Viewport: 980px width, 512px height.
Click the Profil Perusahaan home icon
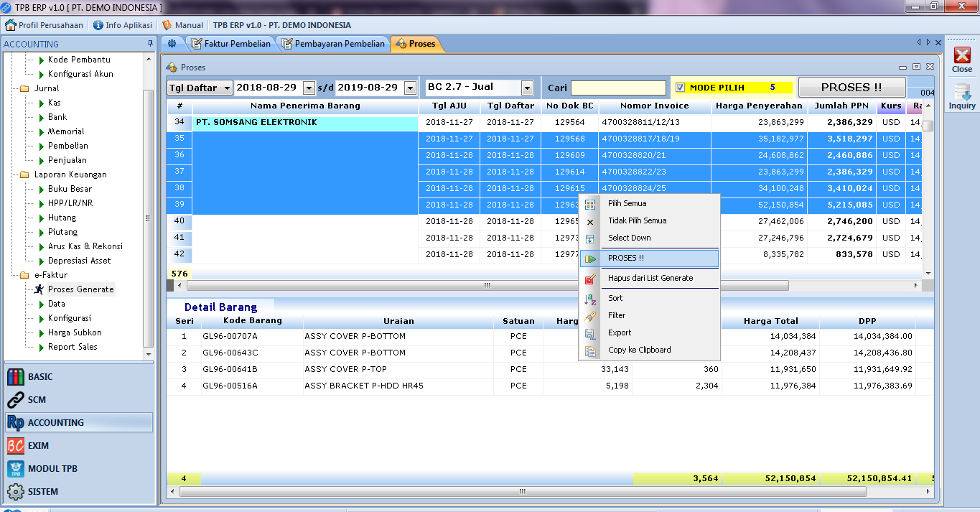11,25
